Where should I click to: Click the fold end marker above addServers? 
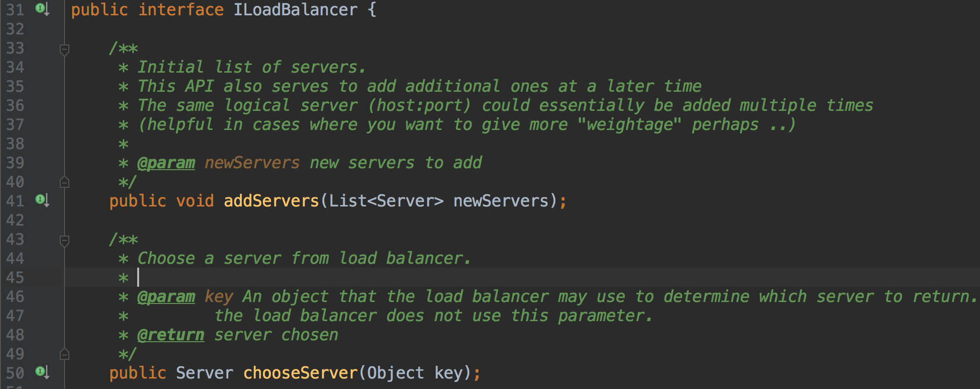click(x=65, y=182)
